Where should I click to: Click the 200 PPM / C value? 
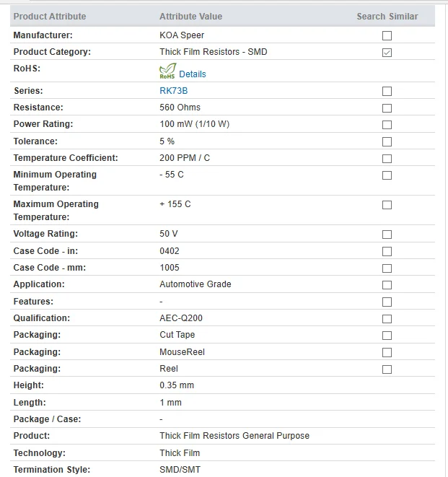click(x=185, y=158)
